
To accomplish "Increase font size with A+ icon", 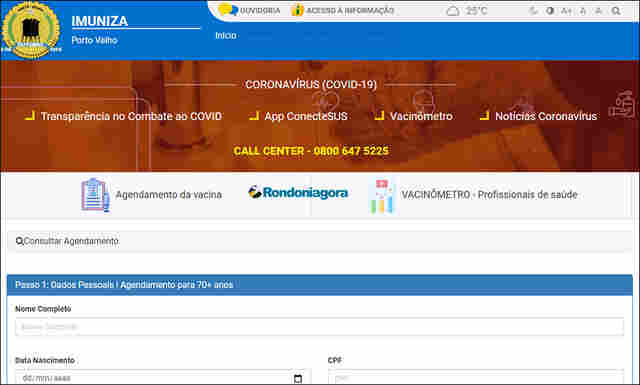I will point(566,11).
